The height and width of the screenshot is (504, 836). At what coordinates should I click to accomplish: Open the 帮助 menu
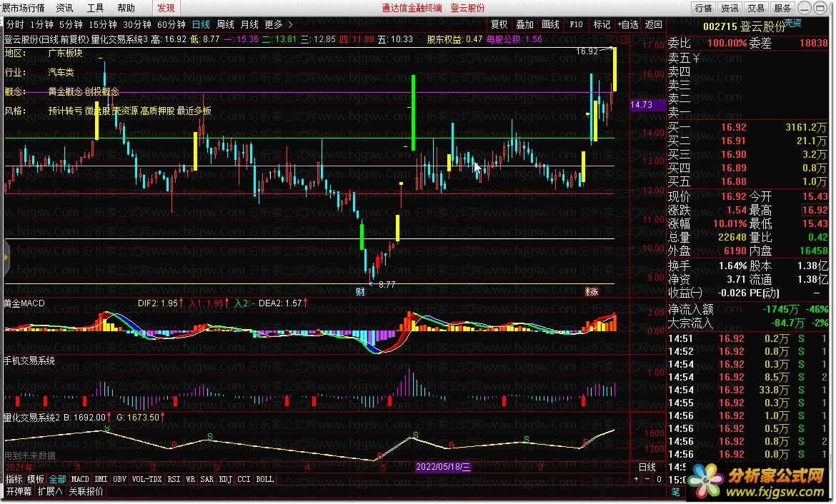pos(126,8)
